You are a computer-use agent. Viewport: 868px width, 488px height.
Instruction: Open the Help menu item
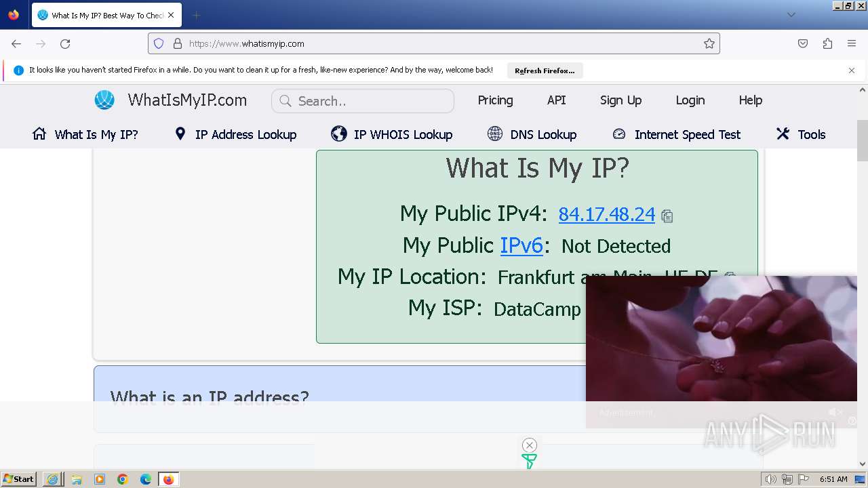750,100
